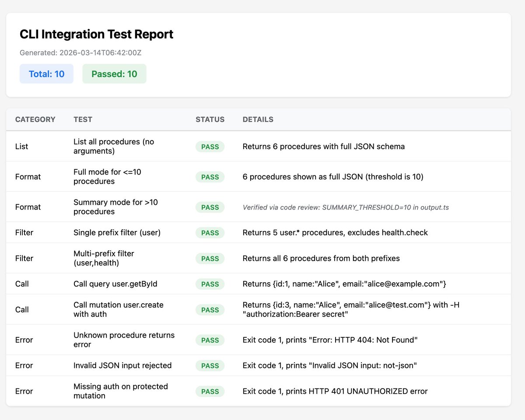Click the Generated 2026-03-14 timestamp line
This screenshot has width=525, height=420.
tap(80, 53)
